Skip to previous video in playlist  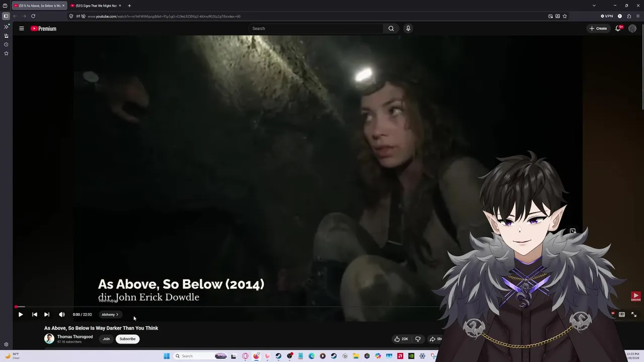(34, 314)
